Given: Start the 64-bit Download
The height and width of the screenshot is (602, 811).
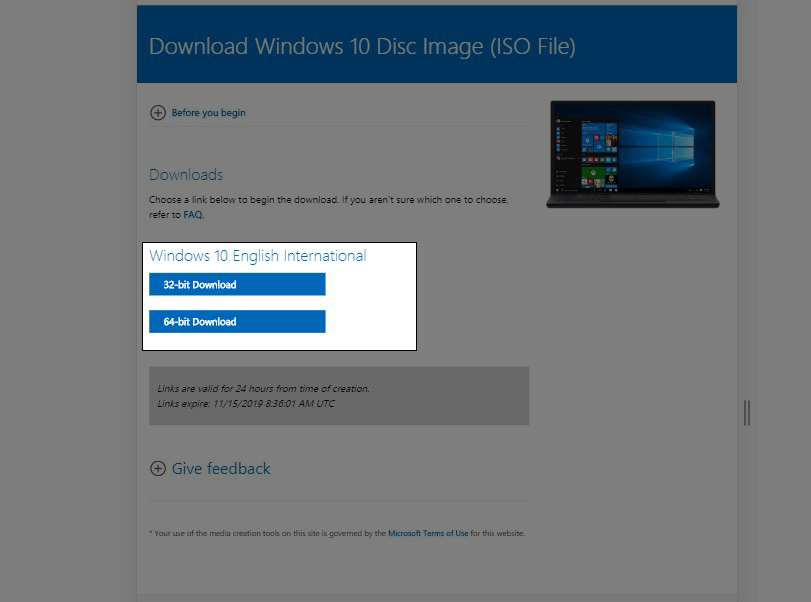Looking at the screenshot, I should pos(236,321).
